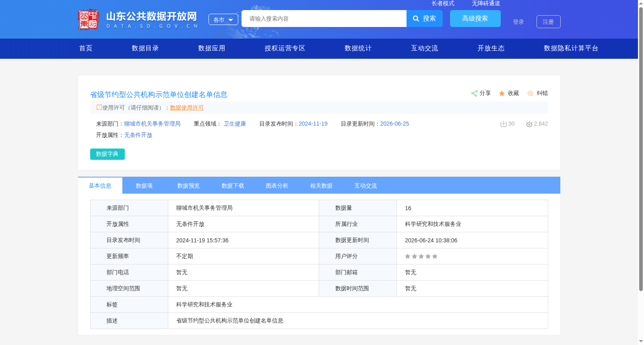
Task: Enable 长者模式 senior mode
Action: coord(443,3)
